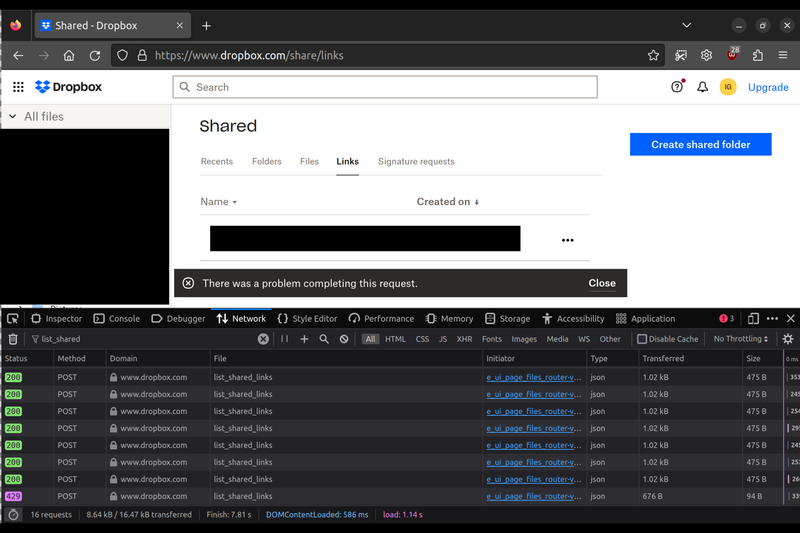Open the Console tab in DevTools
Screen dimensions: 800x533
pos(116,318)
